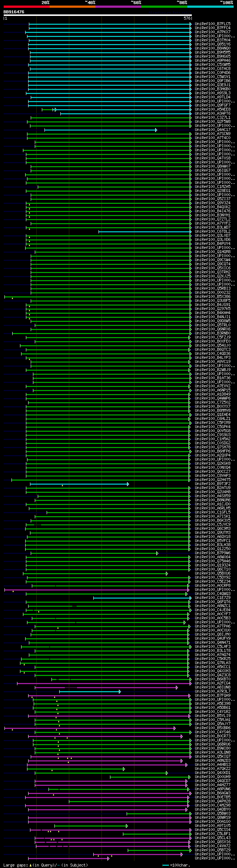Select hit label UniRef100_Q2KJ25
This screenshot has width=237, height=868.
click(213, 276)
